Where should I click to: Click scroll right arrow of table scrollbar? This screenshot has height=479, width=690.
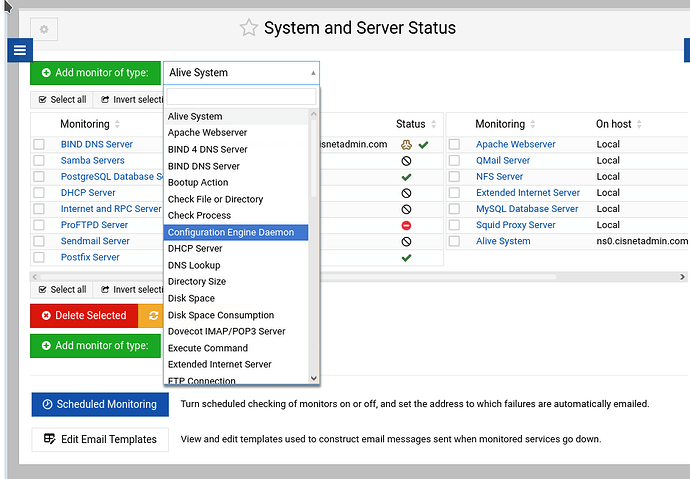(x=682, y=277)
